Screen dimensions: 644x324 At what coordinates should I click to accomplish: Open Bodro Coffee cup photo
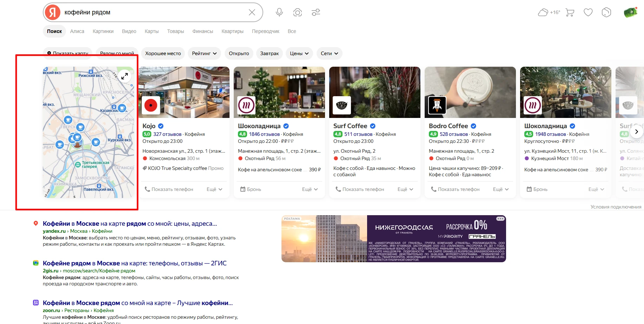pyautogui.click(x=470, y=92)
